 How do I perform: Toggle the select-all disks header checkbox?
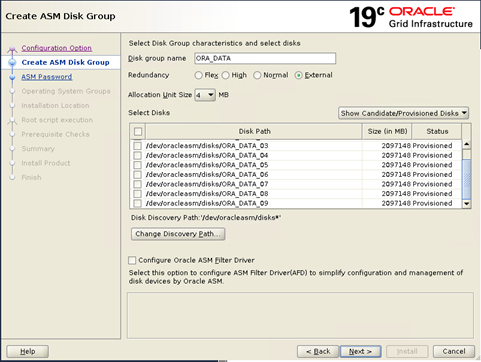tap(138, 131)
